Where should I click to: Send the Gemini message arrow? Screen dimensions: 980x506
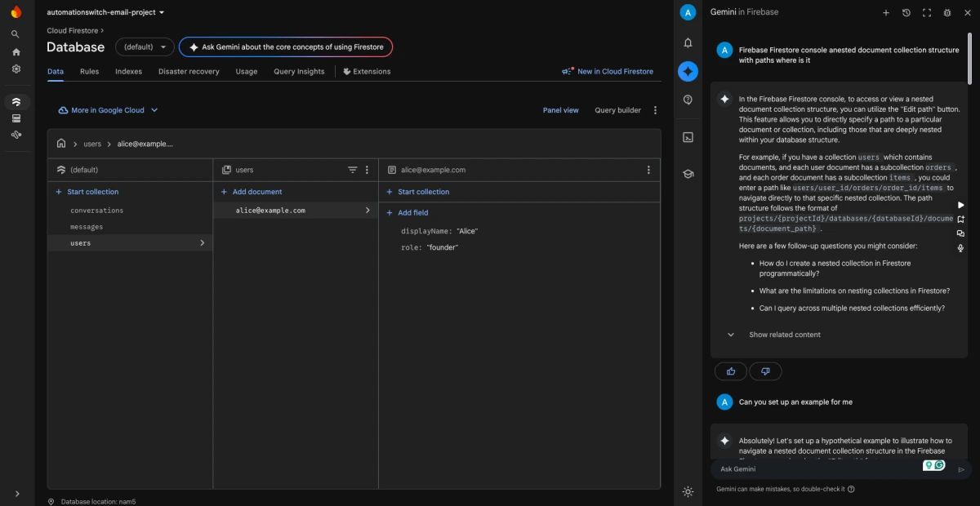click(x=960, y=469)
